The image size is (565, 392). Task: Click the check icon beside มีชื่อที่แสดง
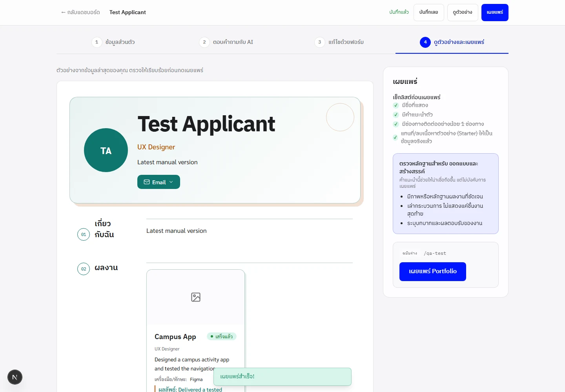tap(396, 105)
